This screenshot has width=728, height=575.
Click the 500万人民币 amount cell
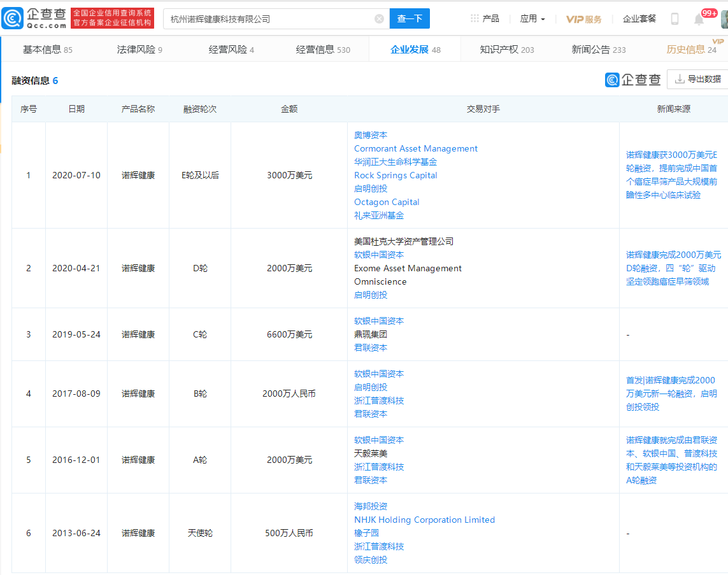click(x=289, y=533)
